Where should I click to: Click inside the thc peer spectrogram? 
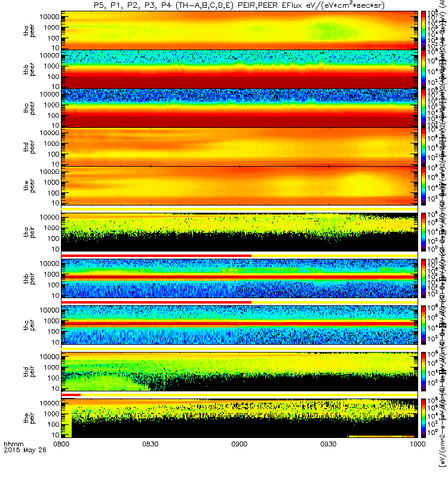(x=240, y=108)
